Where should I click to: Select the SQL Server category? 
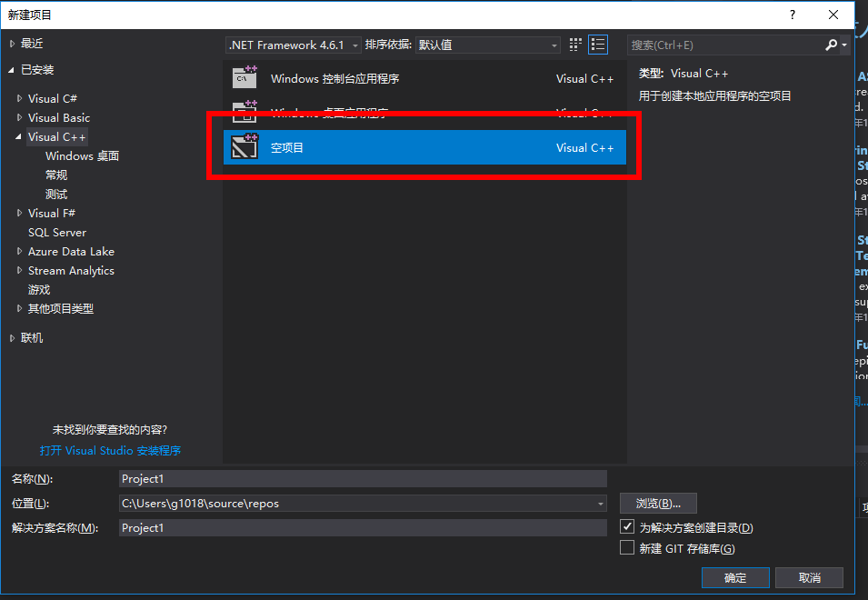point(57,233)
